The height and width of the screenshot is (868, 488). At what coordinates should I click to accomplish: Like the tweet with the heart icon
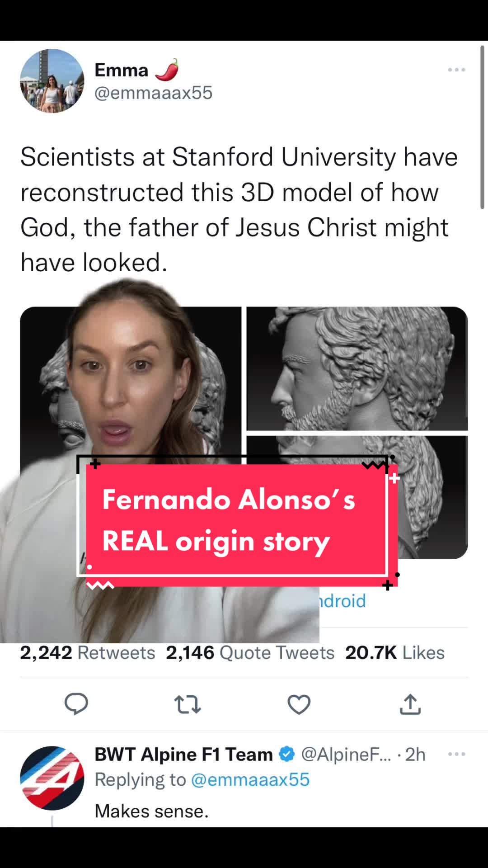click(299, 704)
